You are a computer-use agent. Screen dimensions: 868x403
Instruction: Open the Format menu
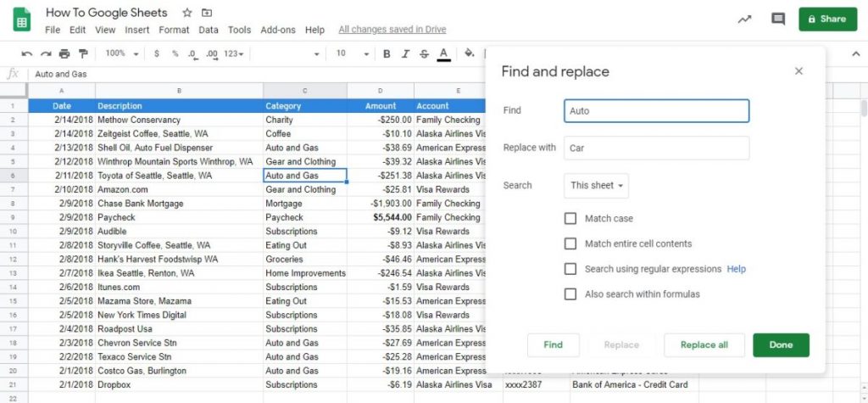[x=174, y=30]
